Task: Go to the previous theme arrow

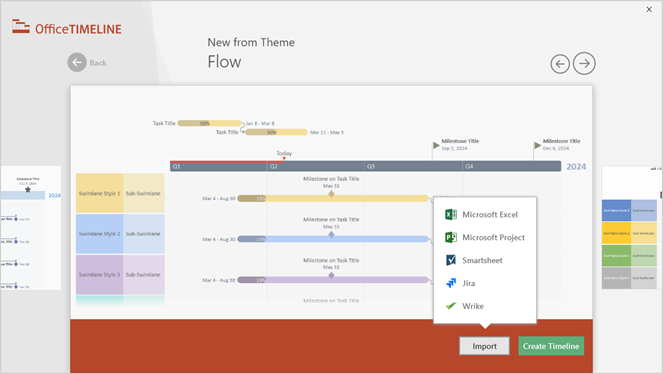Action: (560, 64)
